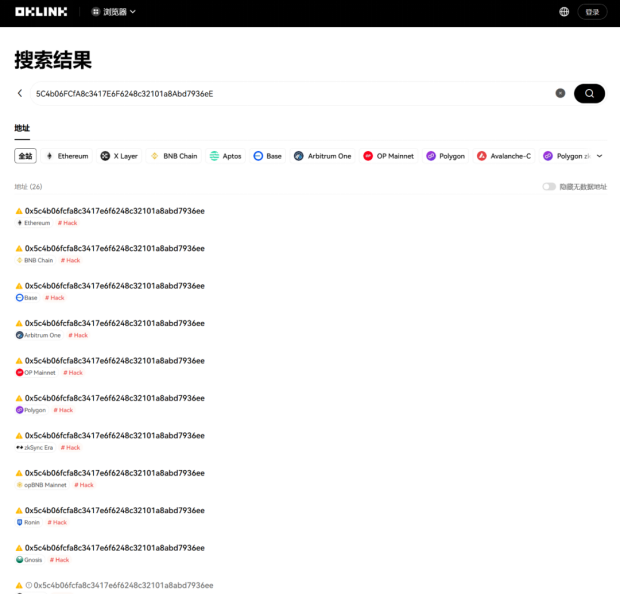620x594 pixels.
Task: Filter results to Aptos
Action: (x=225, y=156)
